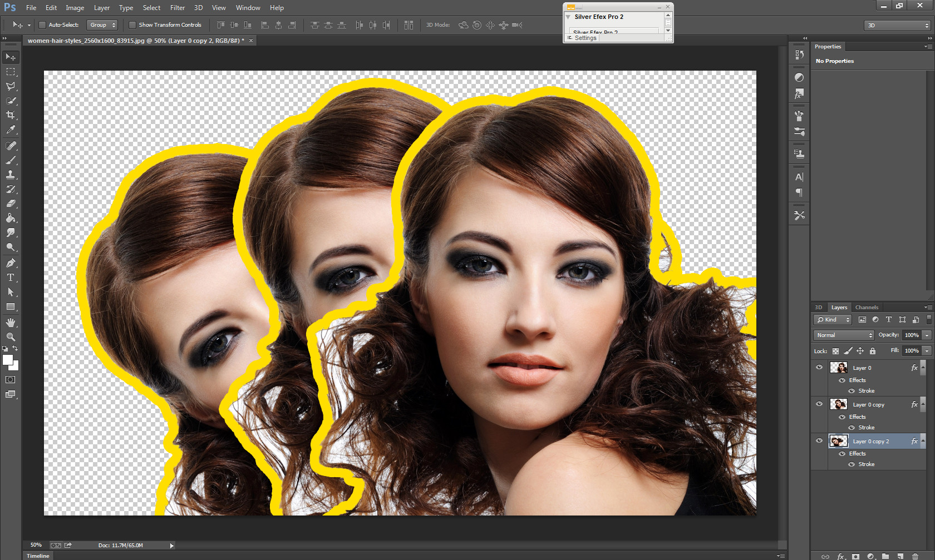Open the Fill slider dropdown arrow

(927, 350)
